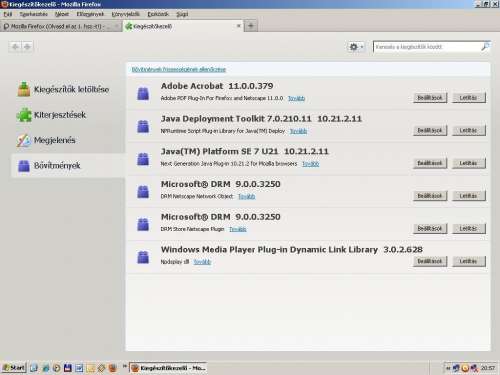Click the Java(TM) Platform SE 7 plugin icon
500x375 pixels.
143,159
